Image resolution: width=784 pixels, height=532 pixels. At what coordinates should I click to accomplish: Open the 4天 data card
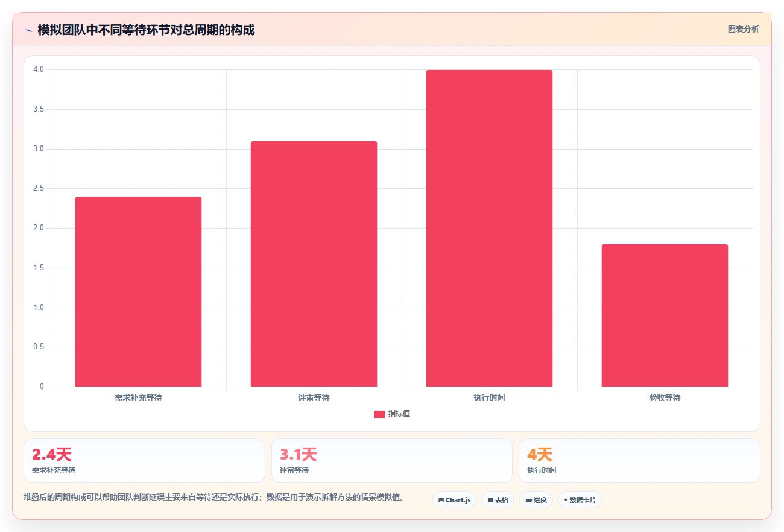(639, 460)
